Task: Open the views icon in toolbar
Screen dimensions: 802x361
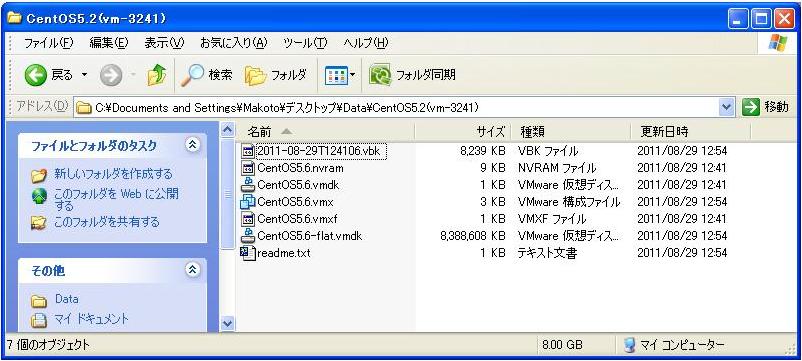Action: coord(336,76)
